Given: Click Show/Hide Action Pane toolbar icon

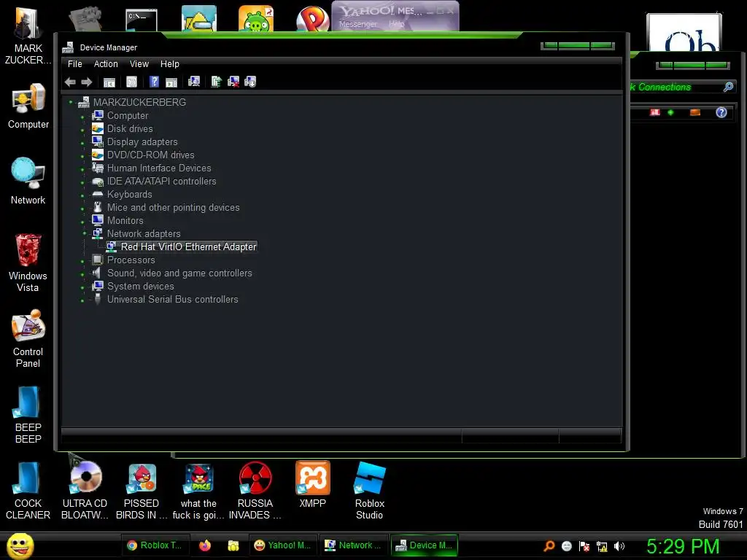Looking at the screenshot, I should (x=171, y=82).
